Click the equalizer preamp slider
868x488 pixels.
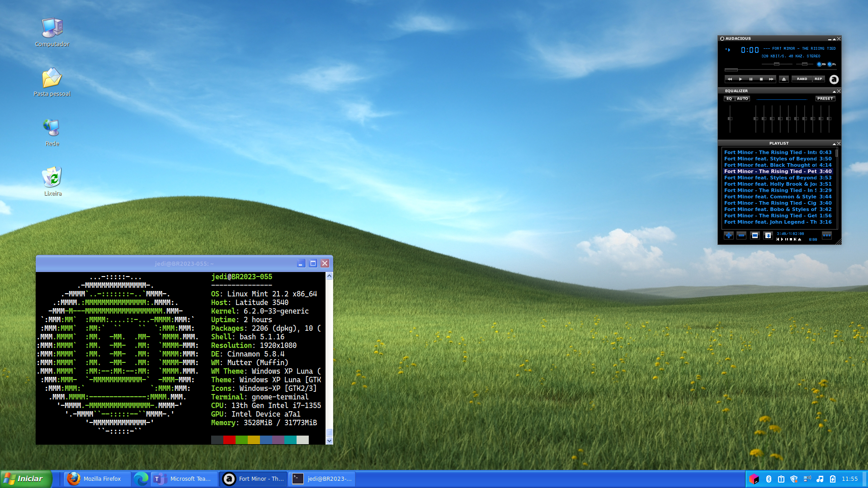tap(730, 118)
